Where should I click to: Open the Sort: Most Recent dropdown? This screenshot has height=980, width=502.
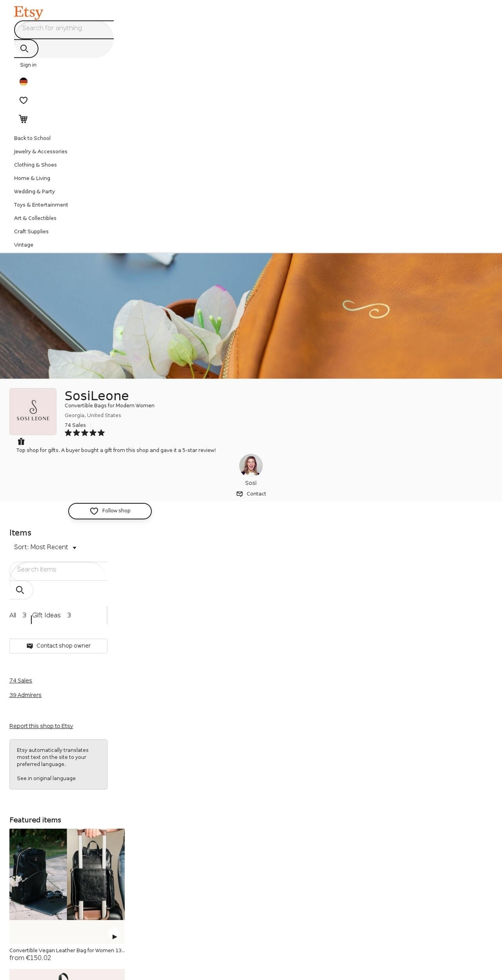tap(45, 547)
